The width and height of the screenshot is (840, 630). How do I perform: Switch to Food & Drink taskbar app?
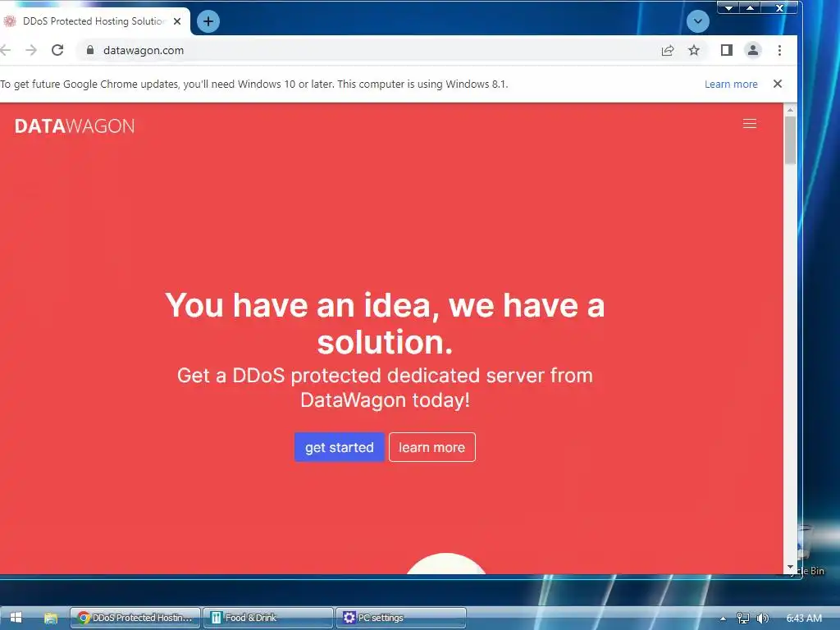pyautogui.click(x=268, y=618)
